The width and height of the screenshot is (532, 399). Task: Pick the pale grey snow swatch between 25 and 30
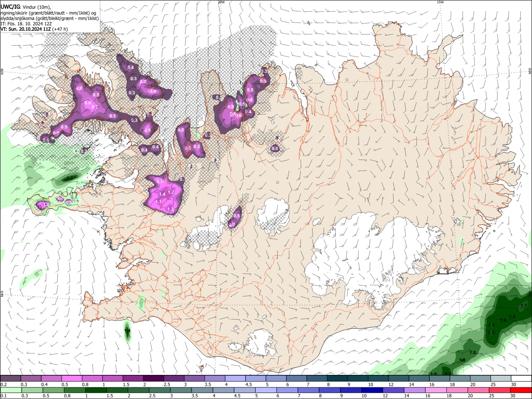[x=501, y=378]
